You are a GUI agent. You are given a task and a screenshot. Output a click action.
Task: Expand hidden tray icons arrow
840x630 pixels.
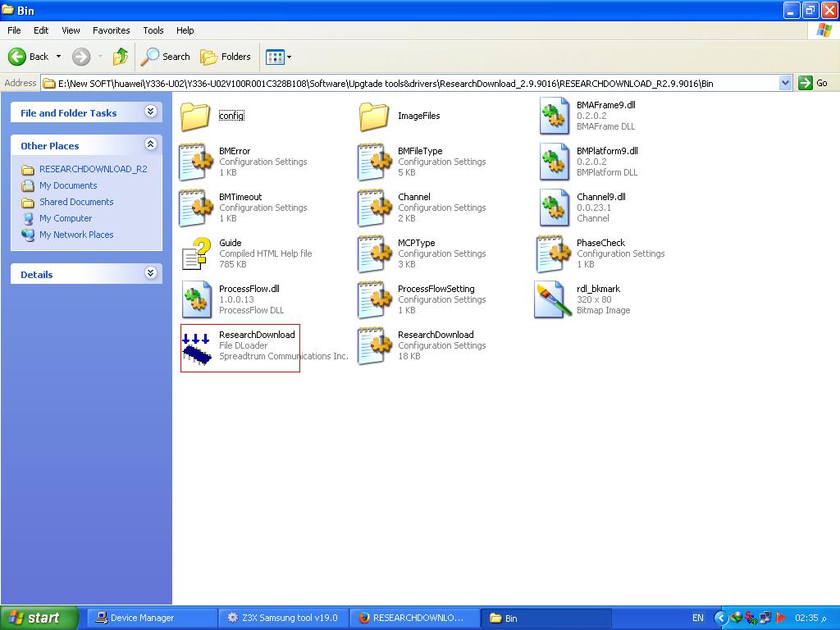coord(720,618)
